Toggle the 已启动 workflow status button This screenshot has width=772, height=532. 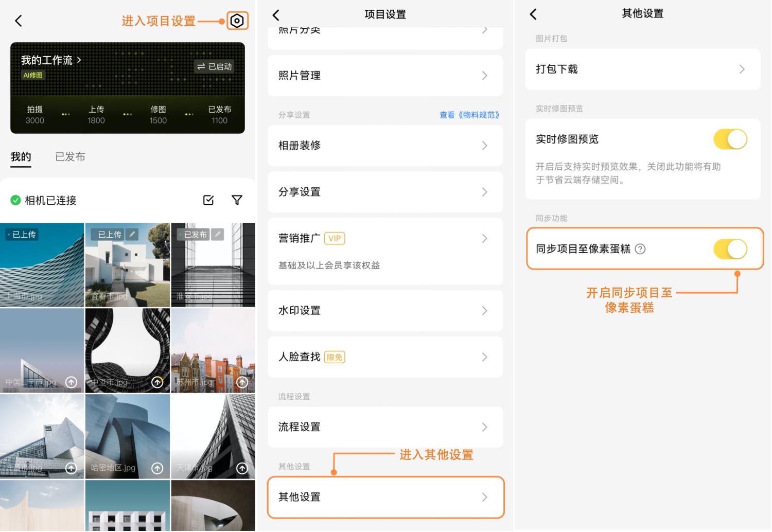(214, 67)
